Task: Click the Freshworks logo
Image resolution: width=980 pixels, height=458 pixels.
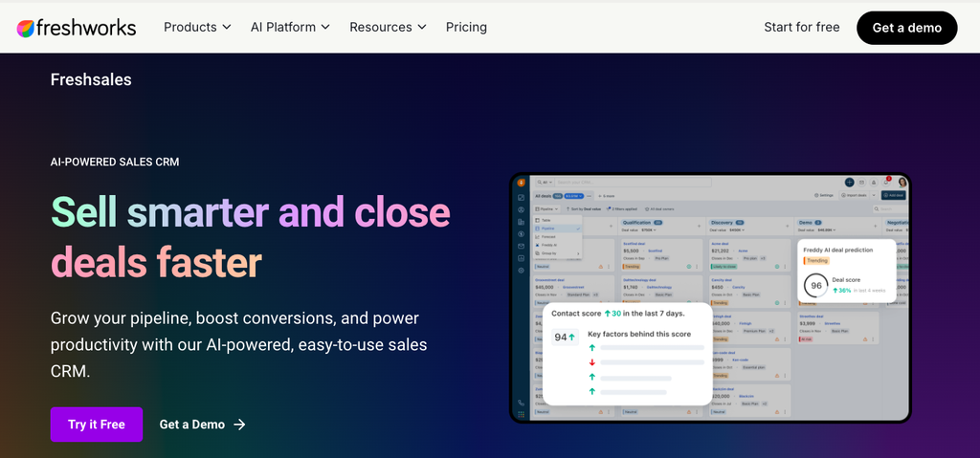Action: [77, 28]
